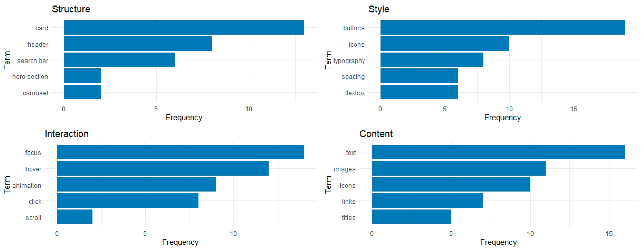Click the Structure chart title

point(71,9)
